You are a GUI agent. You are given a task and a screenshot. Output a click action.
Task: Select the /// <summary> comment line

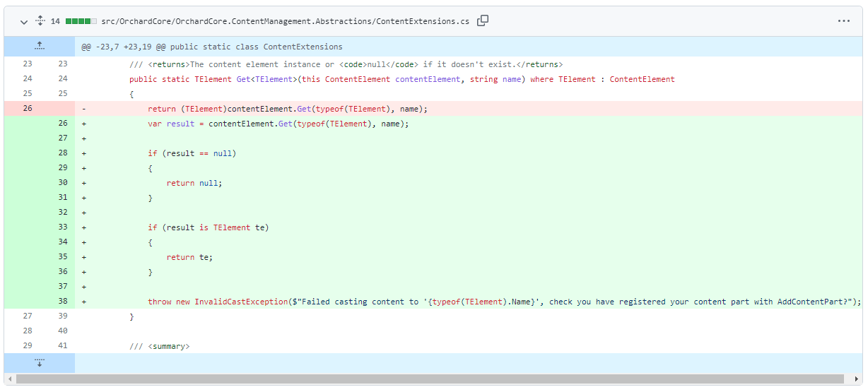(160, 346)
